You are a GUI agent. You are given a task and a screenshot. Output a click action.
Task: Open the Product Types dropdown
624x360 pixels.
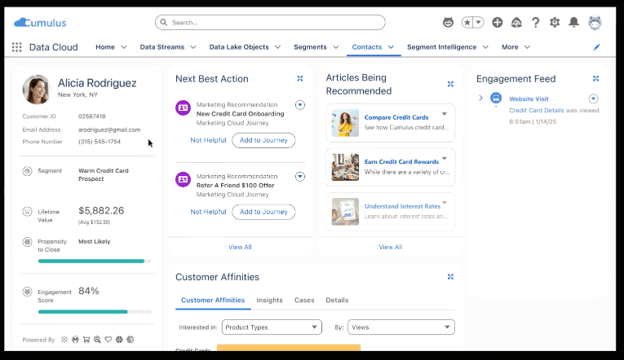click(x=272, y=327)
